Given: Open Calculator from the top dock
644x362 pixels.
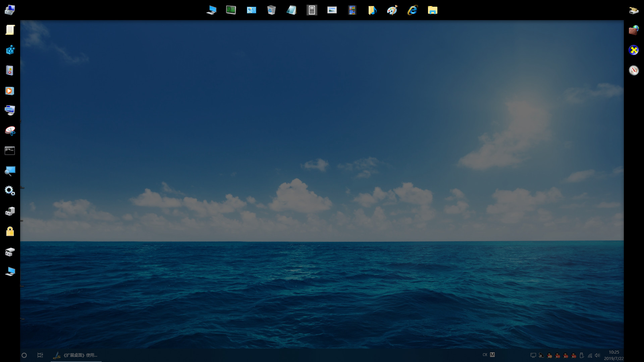Looking at the screenshot, I should tap(312, 10).
